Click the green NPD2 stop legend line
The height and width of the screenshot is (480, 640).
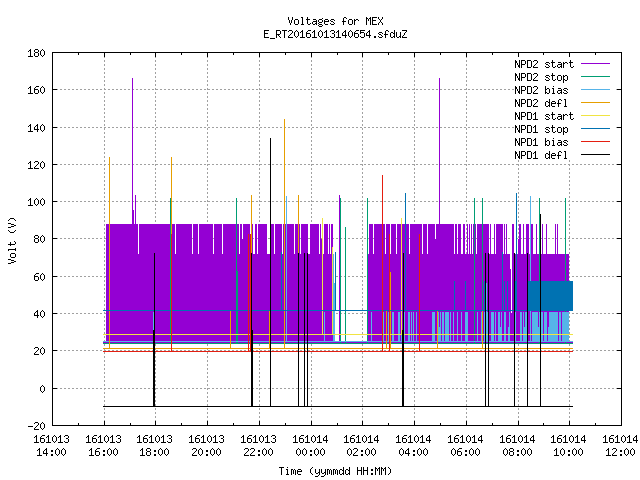[x=596, y=76]
